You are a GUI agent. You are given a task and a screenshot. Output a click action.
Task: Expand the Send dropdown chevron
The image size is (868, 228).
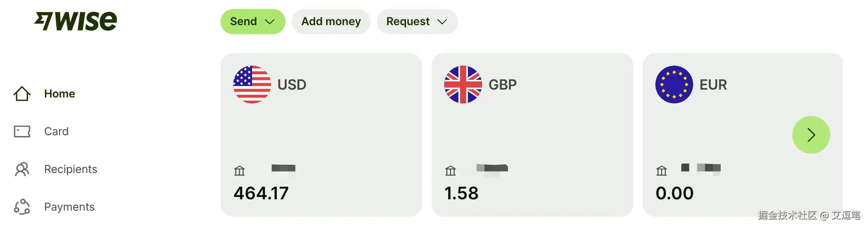pyautogui.click(x=270, y=22)
